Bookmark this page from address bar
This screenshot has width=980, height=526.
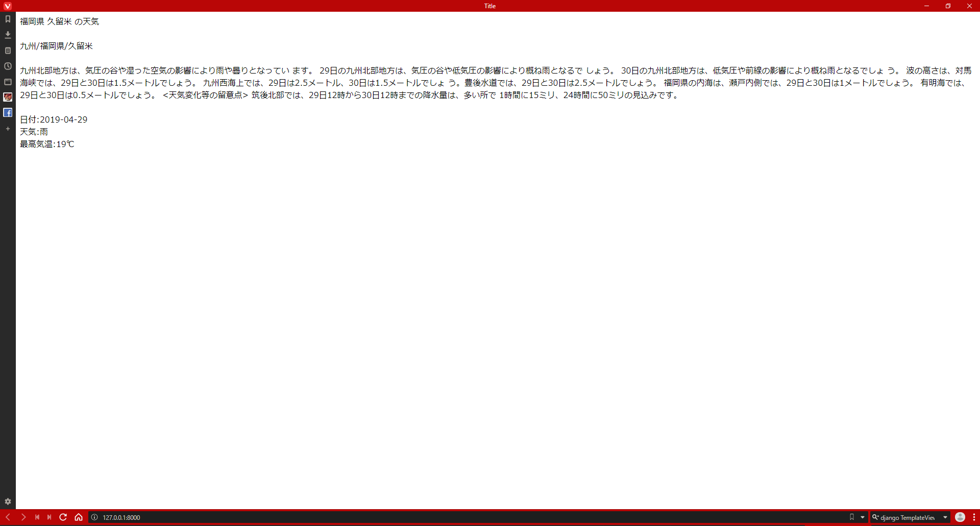coord(851,517)
